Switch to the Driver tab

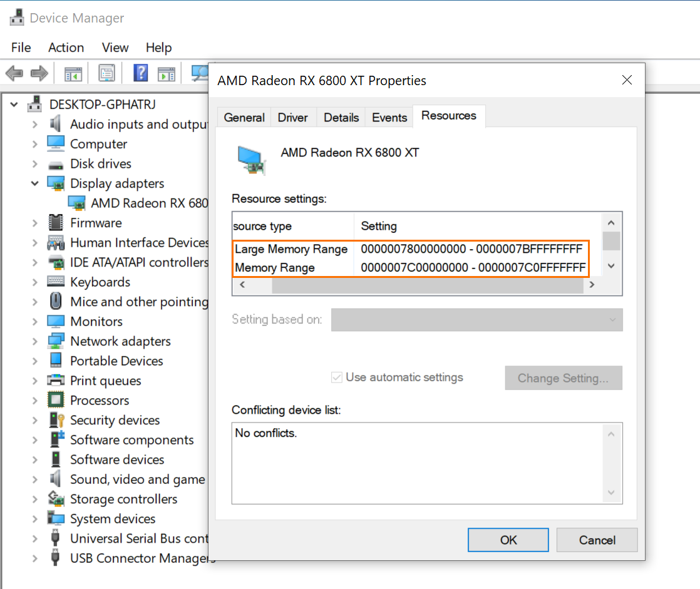click(x=292, y=118)
